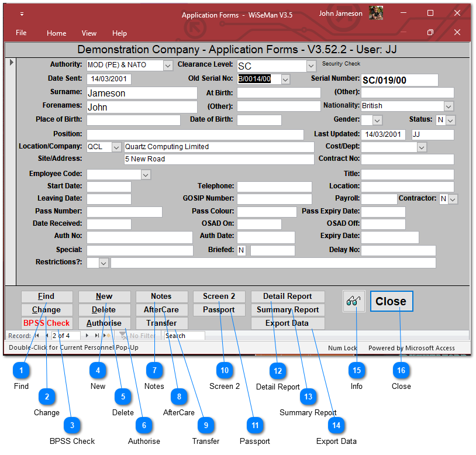This screenshot has width=476, height=455.
Task: Open the Status dropdown arrow
Action: click(x=450, y=120)
